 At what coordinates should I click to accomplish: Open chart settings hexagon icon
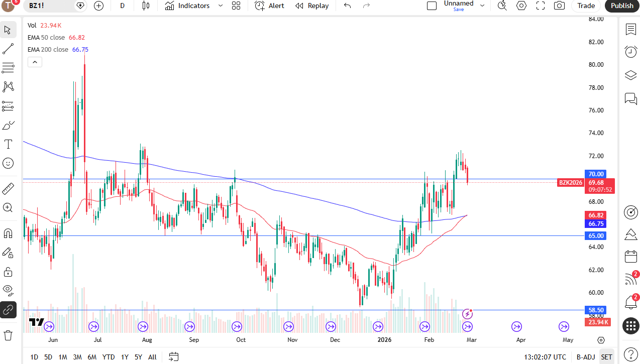[x=521, y=6]
